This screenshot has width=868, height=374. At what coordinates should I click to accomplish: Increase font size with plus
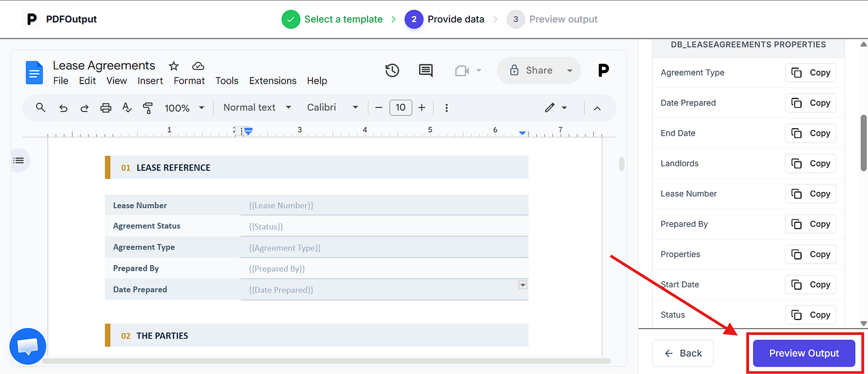click(422, 108)
